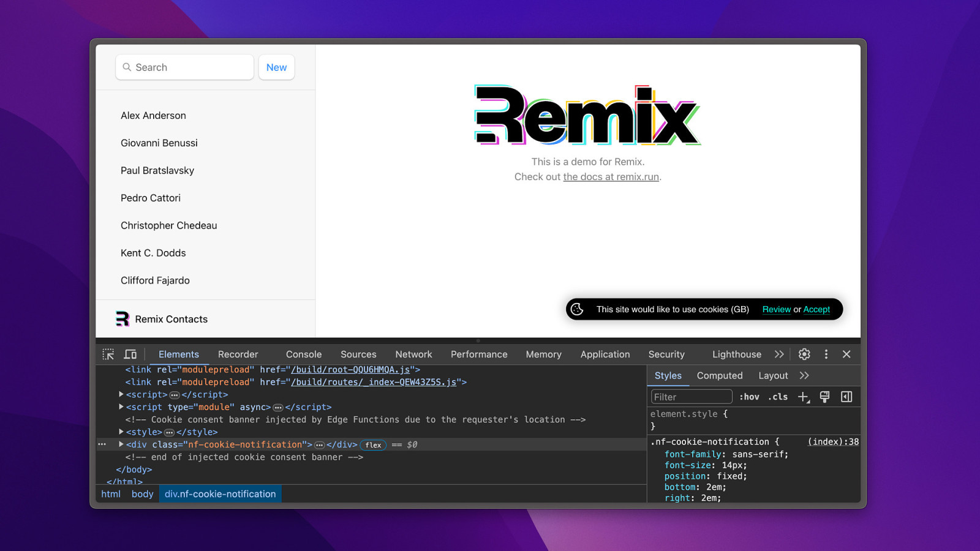
Task: Click Review link in cookie banner
Action: click(x=776, y=309)
